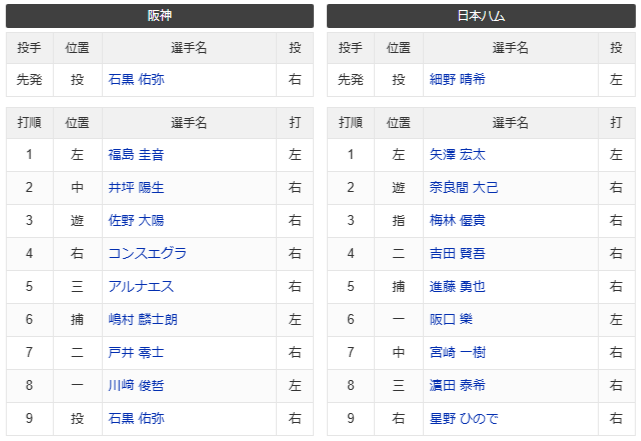Click 宮崎 一樹 player link
The width and height of the screenshot is (641, 441).
(x=457, y=352)
